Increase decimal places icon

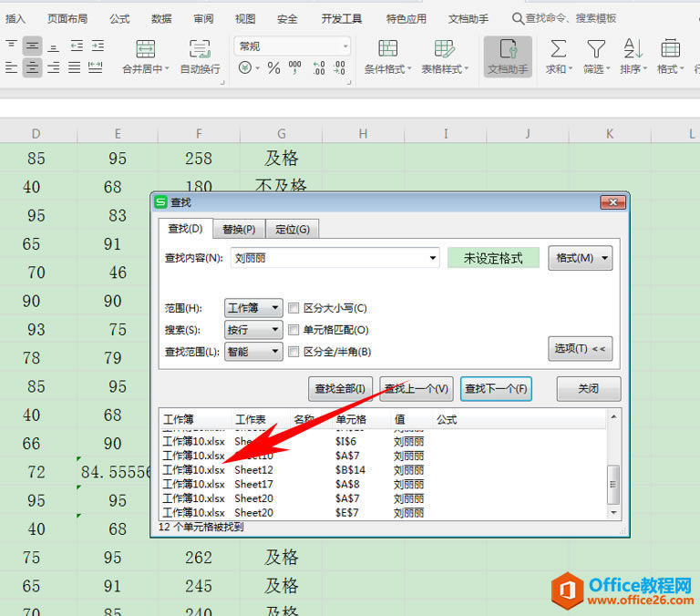319,67
